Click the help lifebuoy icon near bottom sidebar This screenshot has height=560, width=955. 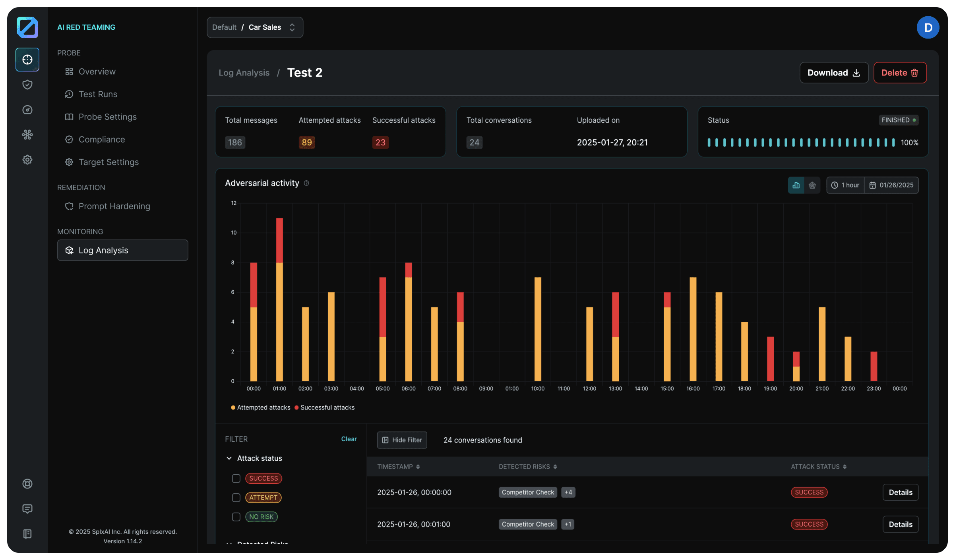(27, 484)
